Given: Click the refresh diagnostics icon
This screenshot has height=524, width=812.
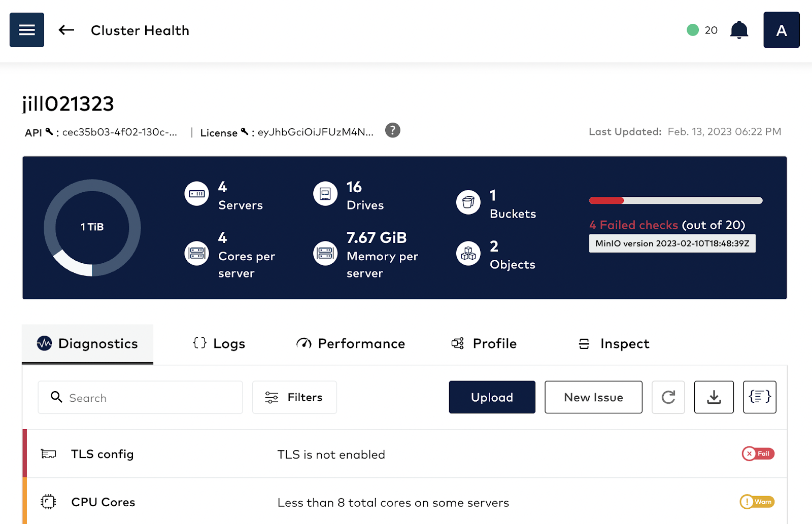Looking at the screenshot, I should point(668,397).
